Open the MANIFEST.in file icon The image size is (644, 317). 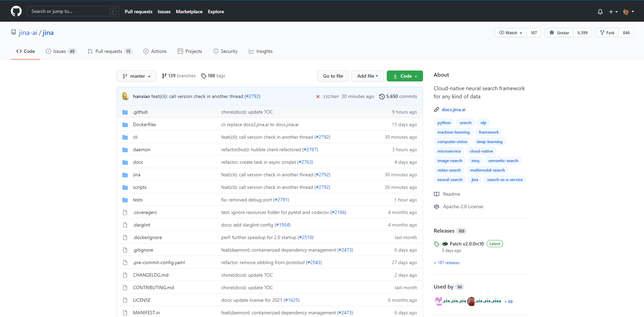coord(125,313)
